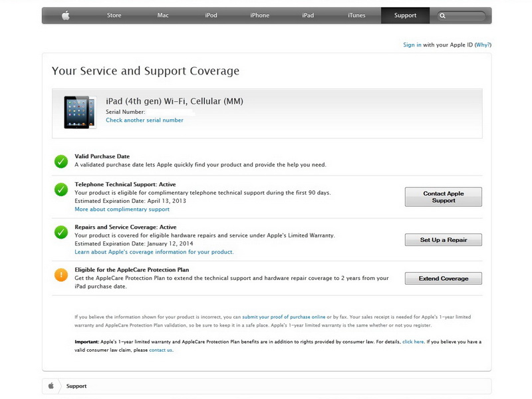532x399 pixels.
Task: Click the Apple logo in the navigation bar
Action: 66,15
